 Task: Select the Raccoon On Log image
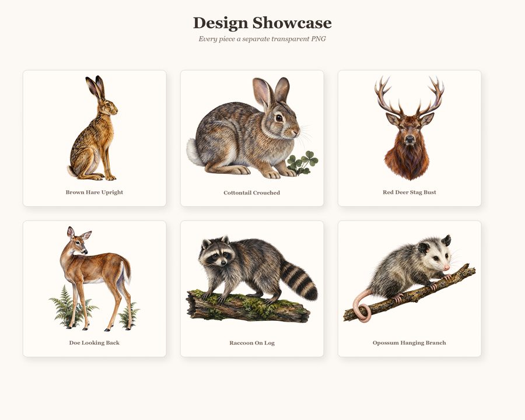point(252,279)
